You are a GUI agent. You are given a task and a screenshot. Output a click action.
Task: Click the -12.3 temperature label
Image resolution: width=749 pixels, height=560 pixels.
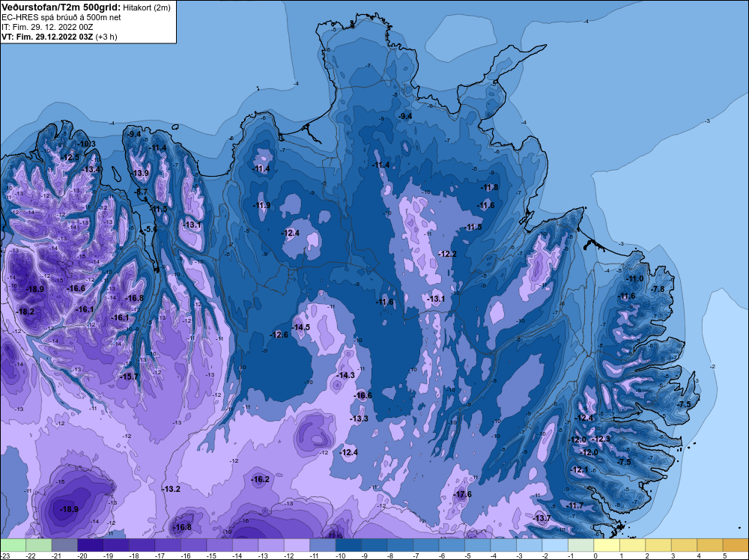pyautogui.click(x=601, y=439)
